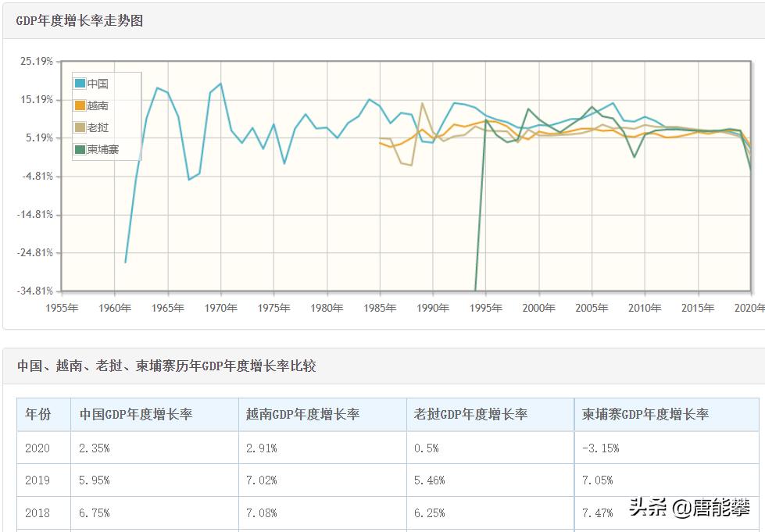Click the 中国GDP年度增长率 column header

tap(136, 415)
